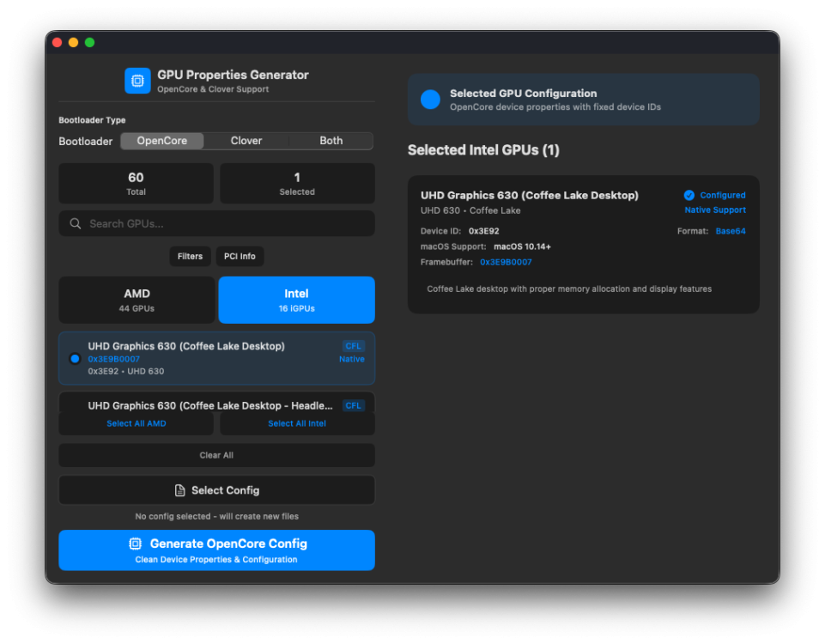Click the blue circle icon beside Selected GPU Configuration
Viewport: 825px width, 644px height.
pos(430,100)
